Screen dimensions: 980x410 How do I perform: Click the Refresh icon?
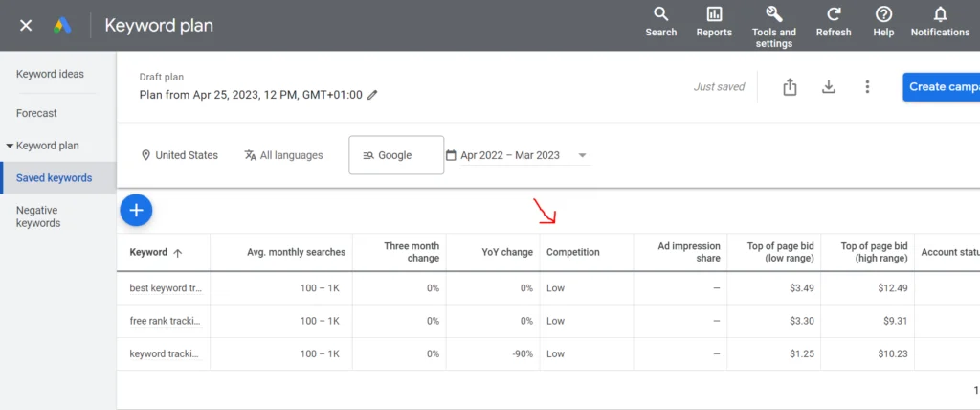point(834,14)
